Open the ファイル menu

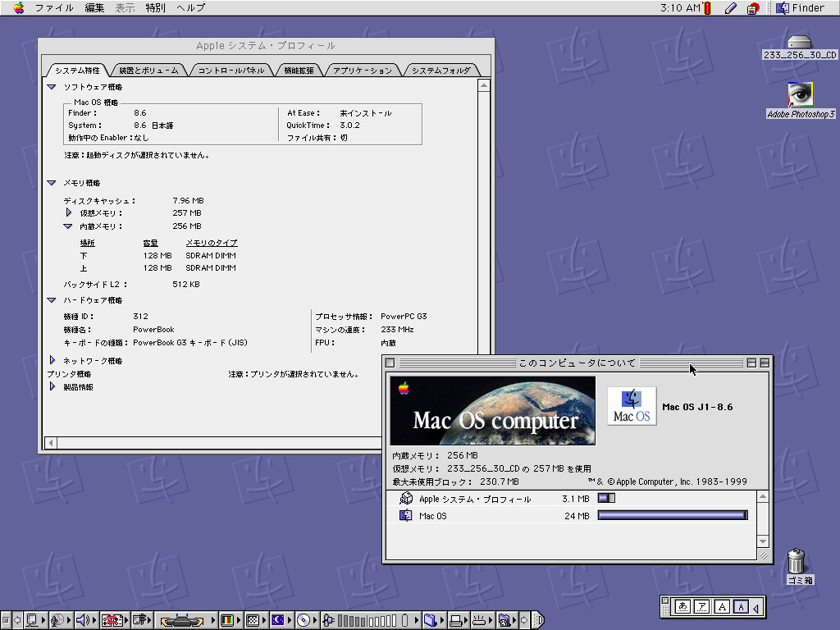[54, 8]
